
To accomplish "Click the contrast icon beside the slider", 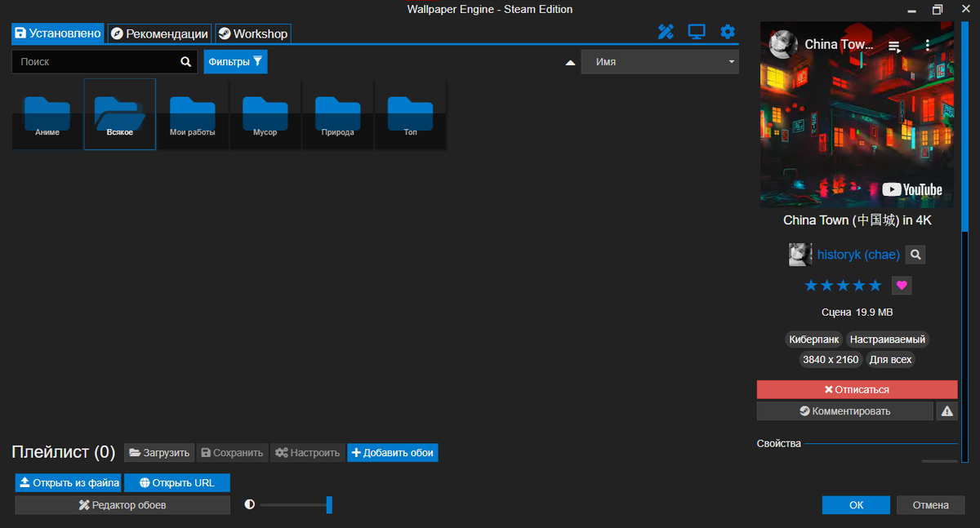I will click(250, 505).
